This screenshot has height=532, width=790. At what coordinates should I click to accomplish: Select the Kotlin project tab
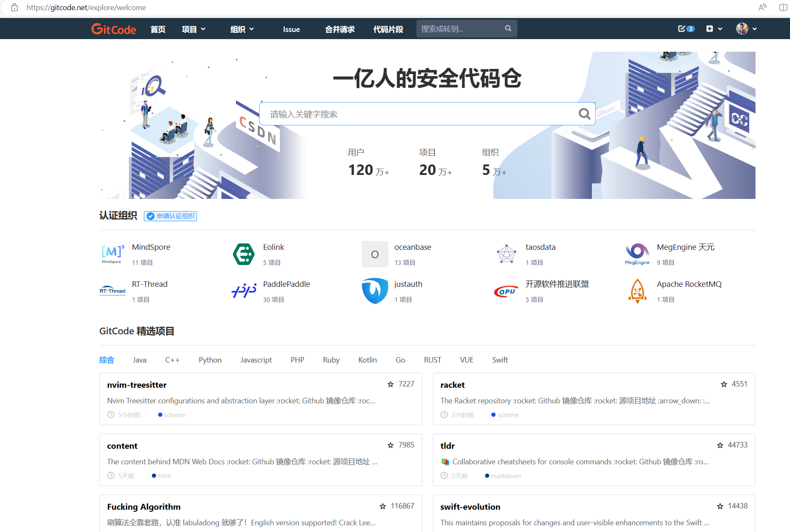(368, 360)
